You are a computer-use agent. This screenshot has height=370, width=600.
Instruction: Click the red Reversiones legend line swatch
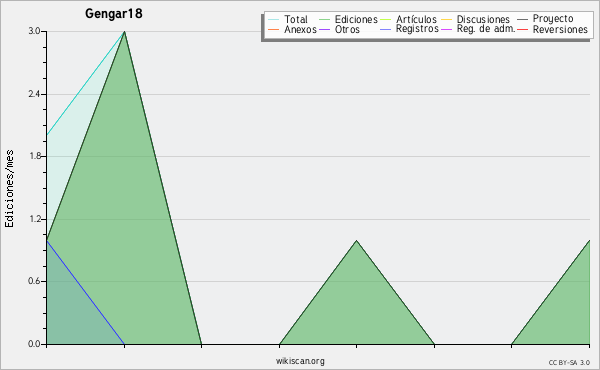click(x=523, y=29)
